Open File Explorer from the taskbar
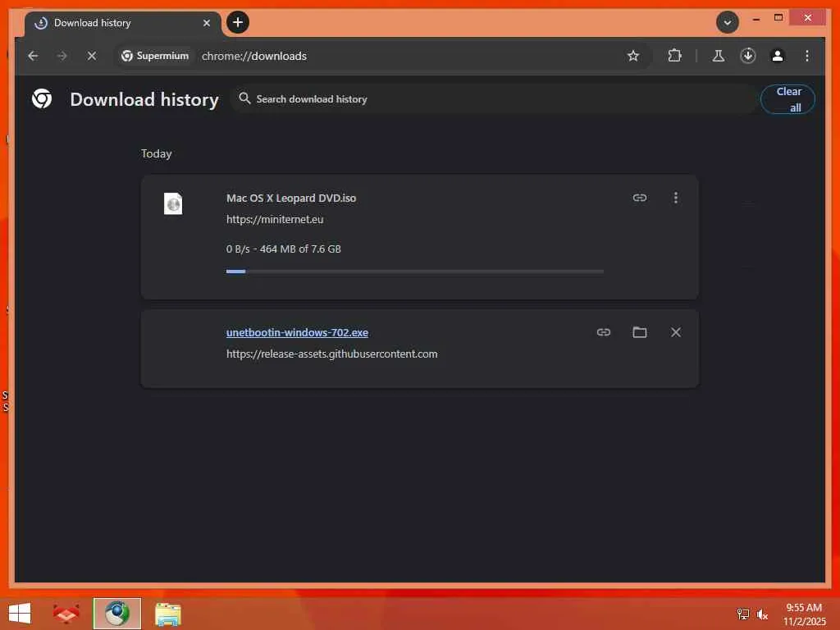This screenshot has width=840, height=630. 167,614
